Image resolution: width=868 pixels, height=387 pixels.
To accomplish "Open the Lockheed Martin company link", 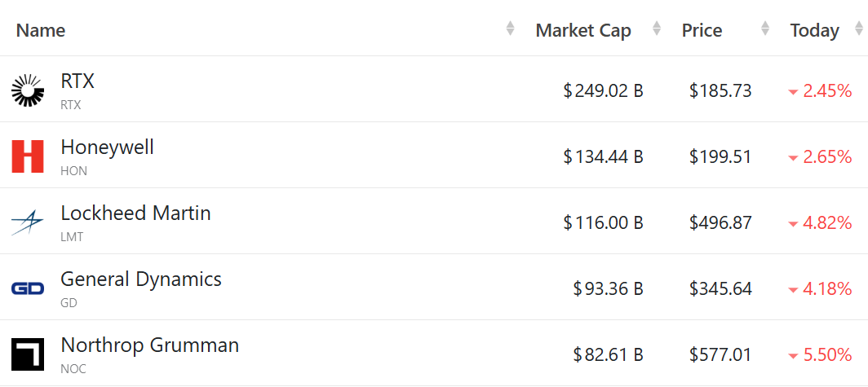I will pyautogui.click(x=135, y=213).
